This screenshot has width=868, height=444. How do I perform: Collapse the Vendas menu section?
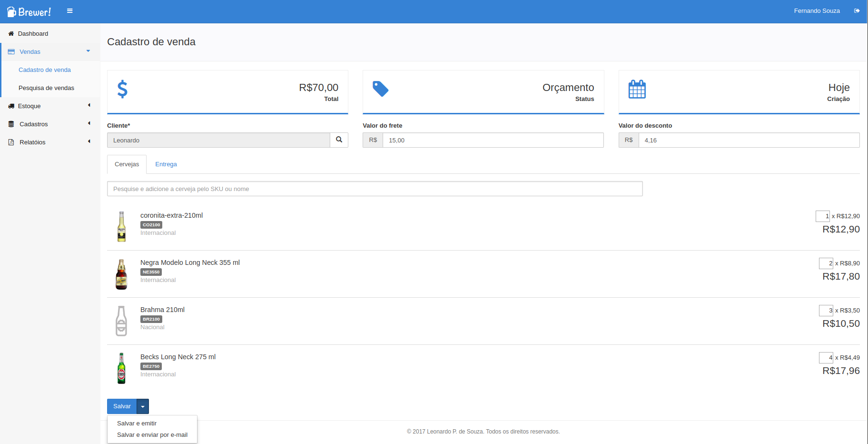point(88,51)
